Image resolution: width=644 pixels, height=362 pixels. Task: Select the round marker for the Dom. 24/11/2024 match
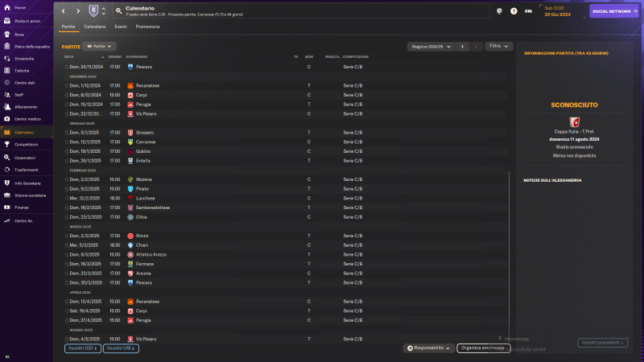67,66
